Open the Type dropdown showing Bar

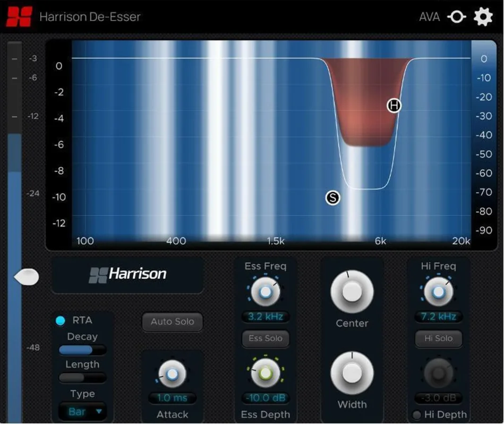point(83,411)
